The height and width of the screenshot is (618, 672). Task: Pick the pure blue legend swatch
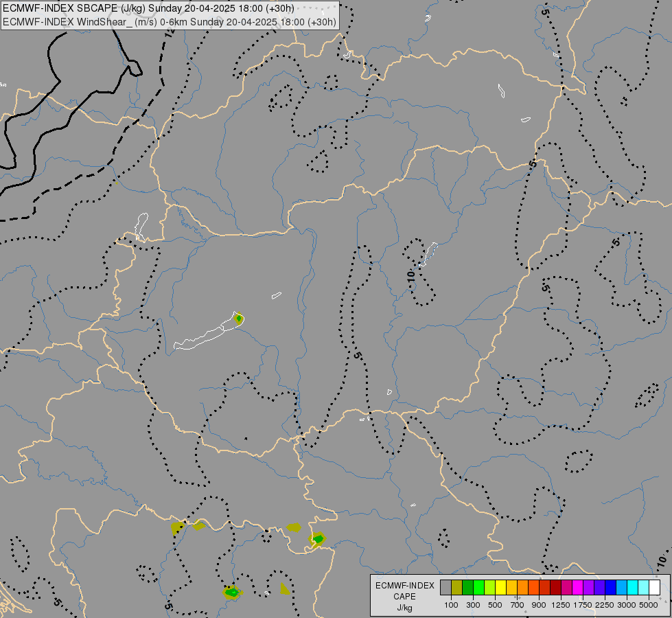click(x=611, y=587)
